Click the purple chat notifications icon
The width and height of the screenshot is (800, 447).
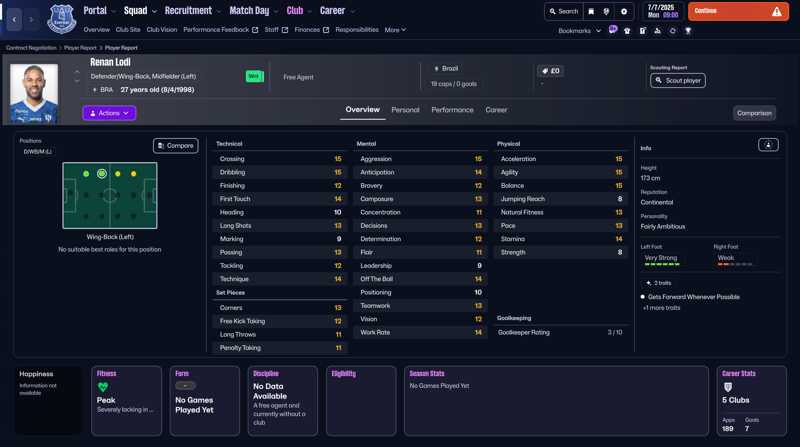pos(613,31)
